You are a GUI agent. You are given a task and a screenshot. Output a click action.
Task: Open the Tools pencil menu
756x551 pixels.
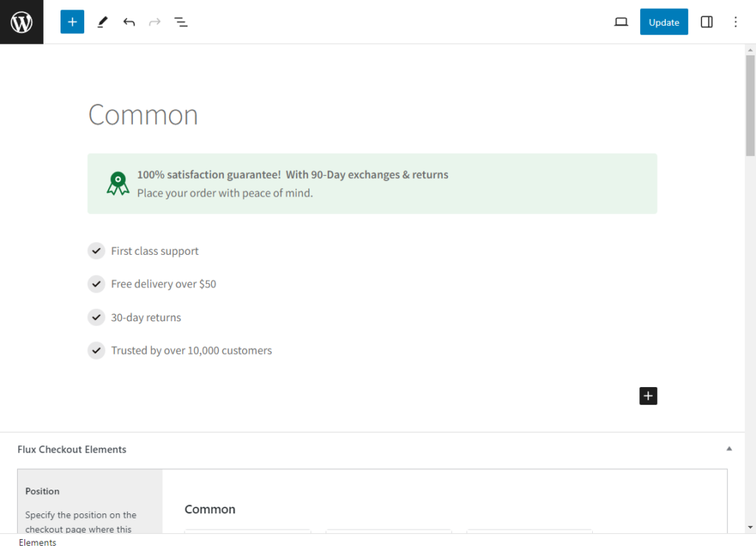(102, 22)
